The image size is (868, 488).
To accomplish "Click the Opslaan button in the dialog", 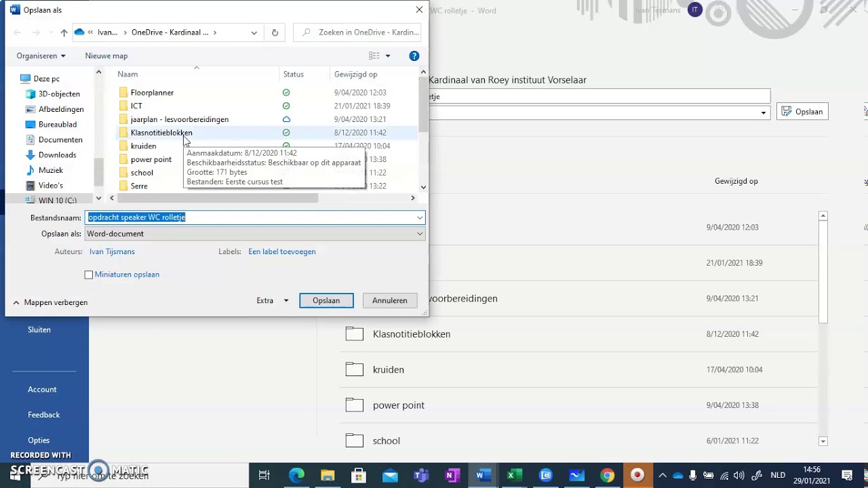I will pyautogui.click(x=326, y=300).
